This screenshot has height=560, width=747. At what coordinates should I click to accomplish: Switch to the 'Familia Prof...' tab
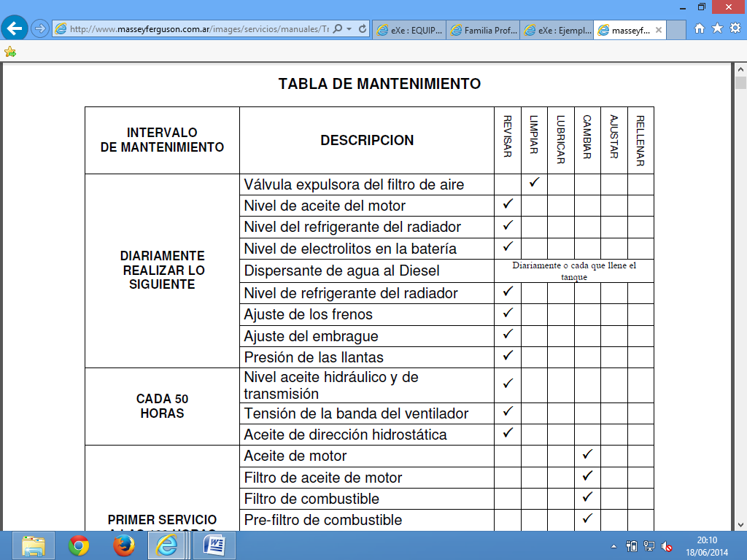482,30
